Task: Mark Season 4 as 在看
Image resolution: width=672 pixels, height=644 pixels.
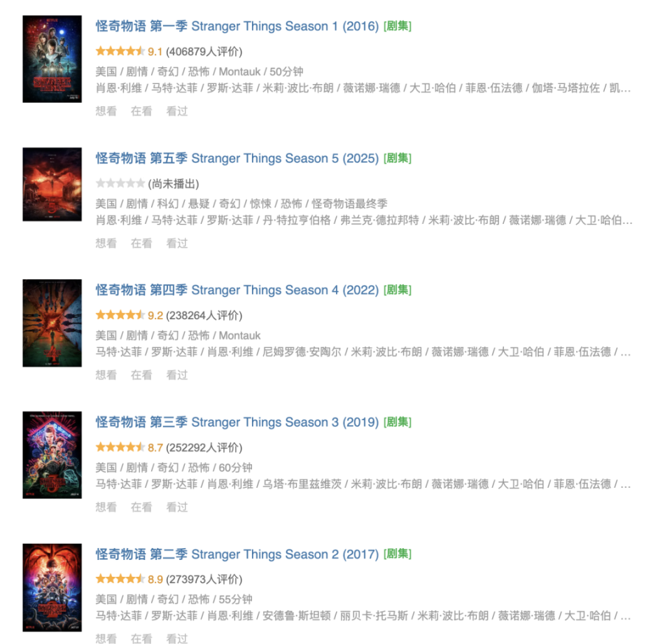Action: (141, 375)
